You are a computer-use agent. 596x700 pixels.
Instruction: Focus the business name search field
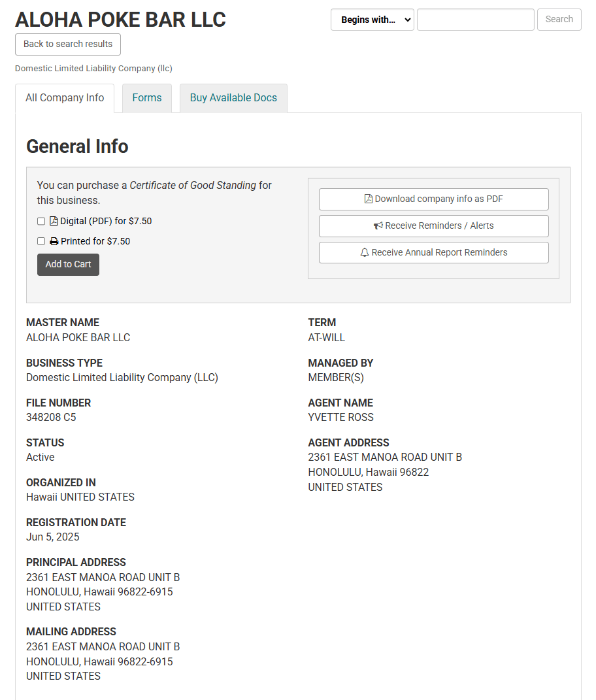pyautogui.click(x=475, y=20)
